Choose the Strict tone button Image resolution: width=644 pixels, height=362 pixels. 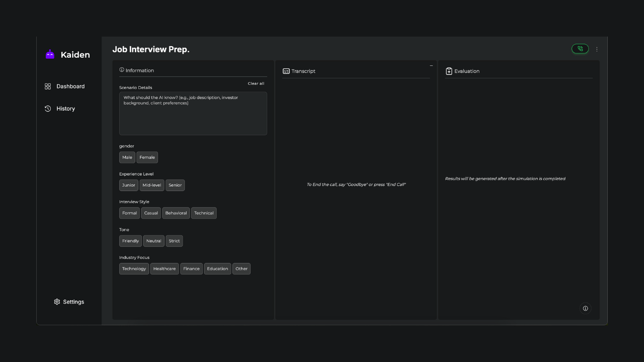(174, 241)
